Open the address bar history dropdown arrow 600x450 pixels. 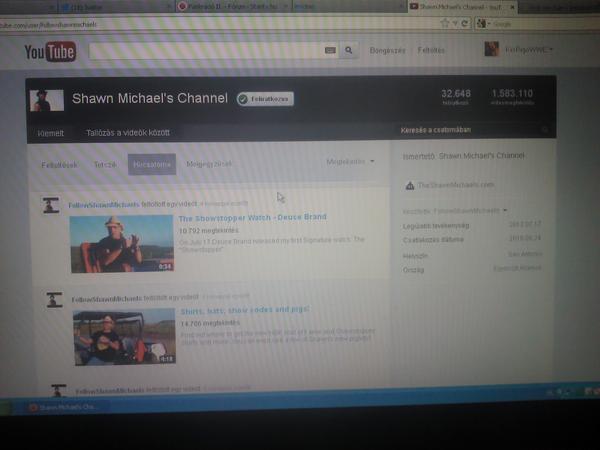point(455,24)
